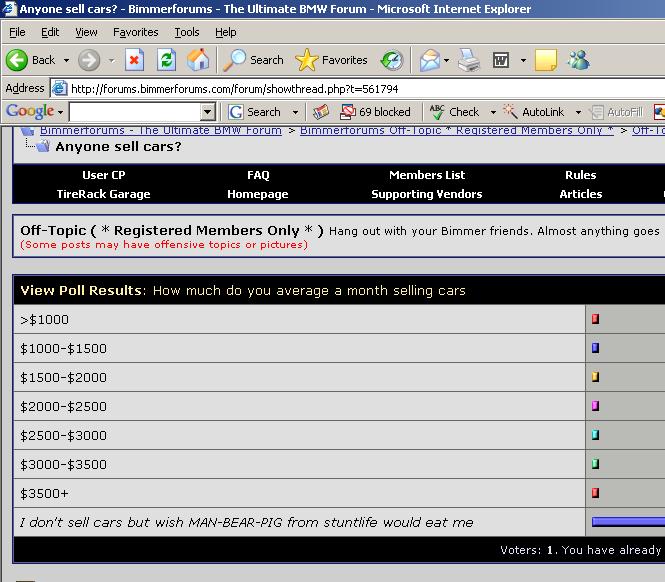This screenshot has width=665, height=582.
Task: Click the IE Stop button
Action: pos(134,60)
